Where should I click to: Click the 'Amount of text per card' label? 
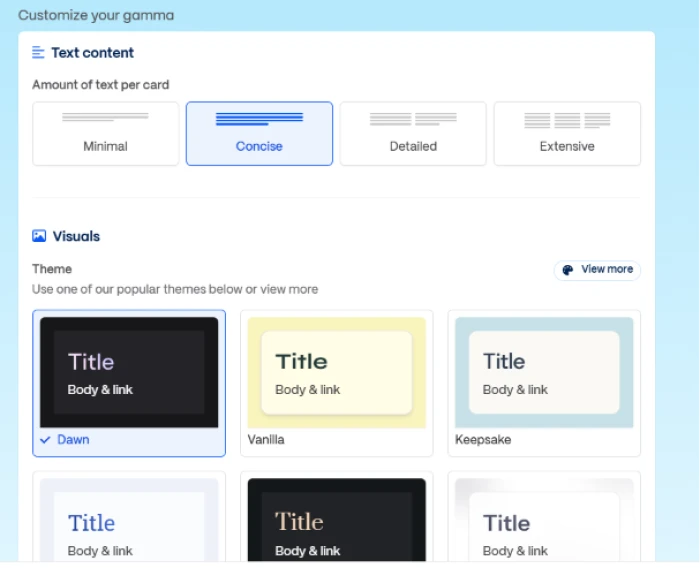pos(100,85)
